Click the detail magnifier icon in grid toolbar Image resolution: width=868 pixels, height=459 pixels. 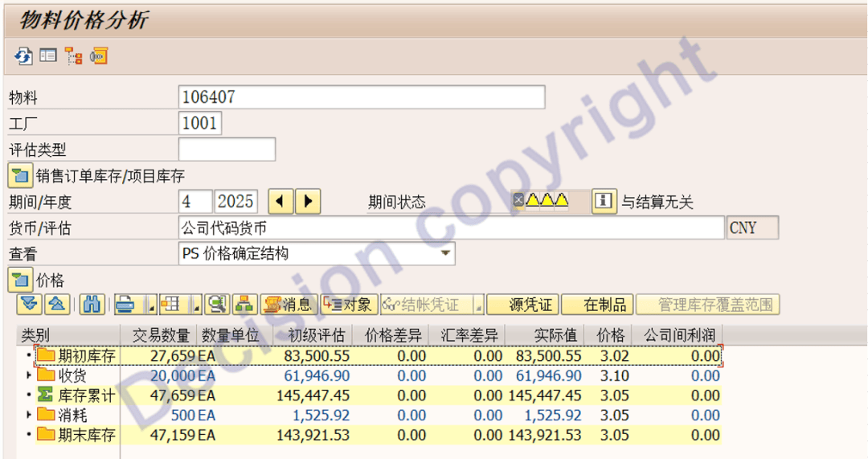click(216, 305)
